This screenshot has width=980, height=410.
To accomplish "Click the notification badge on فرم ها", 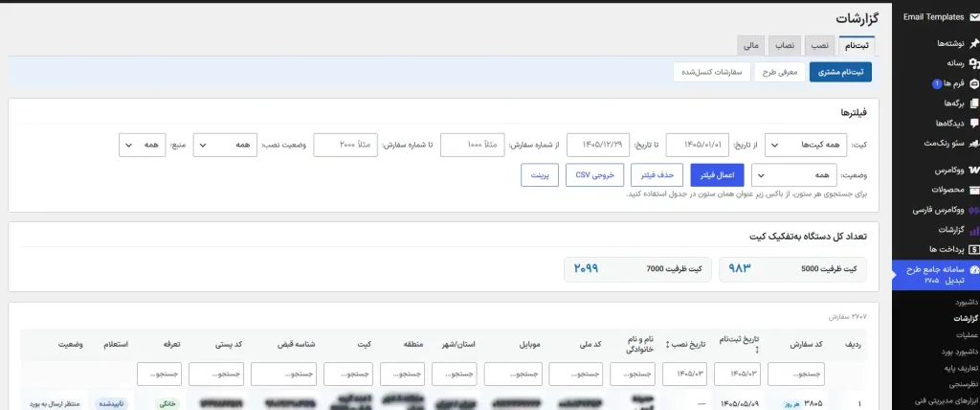I will [x=937, y=83].
